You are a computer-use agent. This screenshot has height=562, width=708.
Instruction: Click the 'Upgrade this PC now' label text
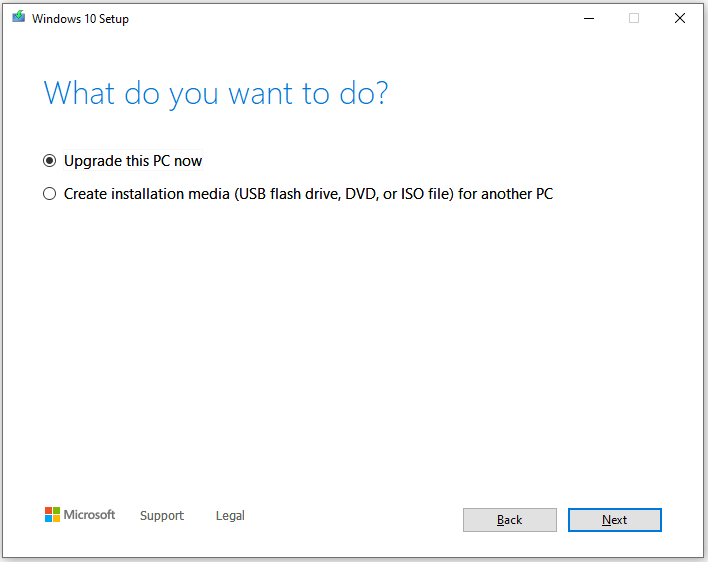133,161
